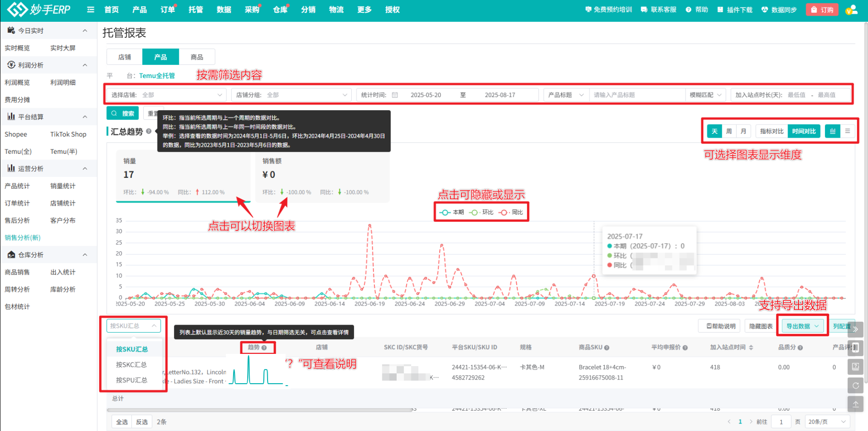Click the question icon next to 趋势 column

point(264,348)
